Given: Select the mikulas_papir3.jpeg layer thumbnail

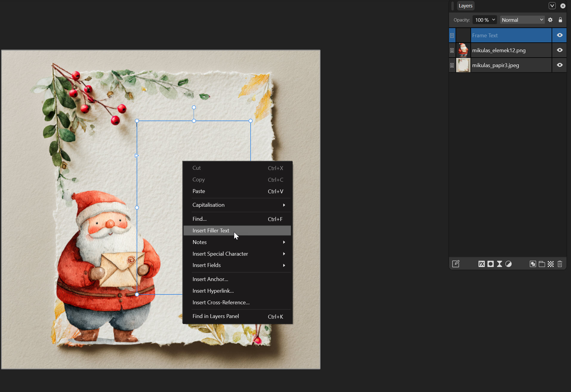Looking at the screenshot, I should [463, 65].
